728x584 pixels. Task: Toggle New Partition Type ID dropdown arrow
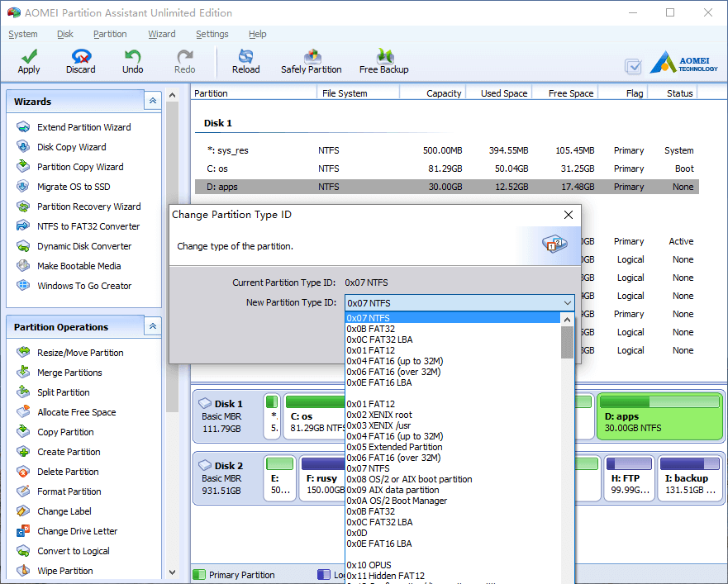click(568, 303)
